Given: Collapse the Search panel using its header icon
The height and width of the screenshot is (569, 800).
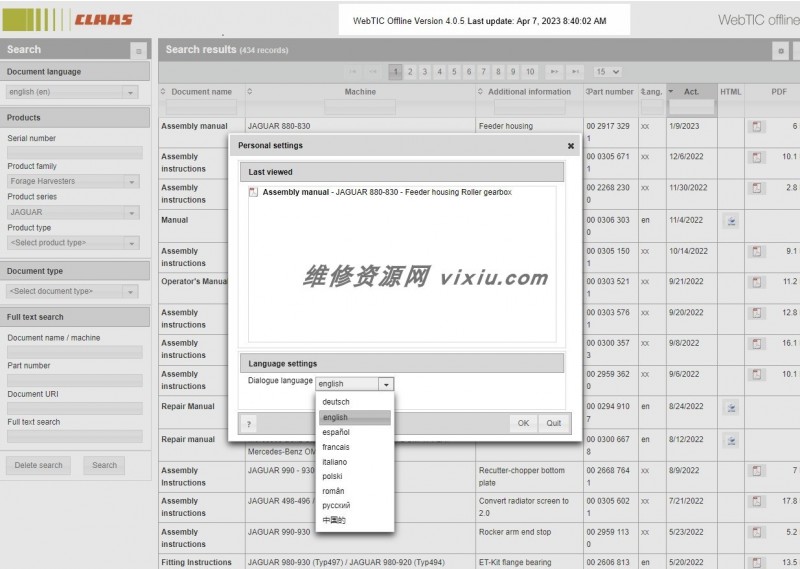Looking at the screenshot, I should coord(138,50).
